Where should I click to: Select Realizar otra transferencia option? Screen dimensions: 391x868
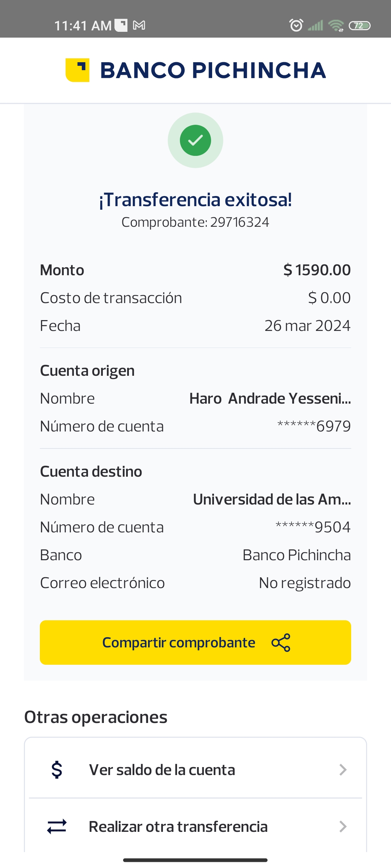(x=178, y=827)
